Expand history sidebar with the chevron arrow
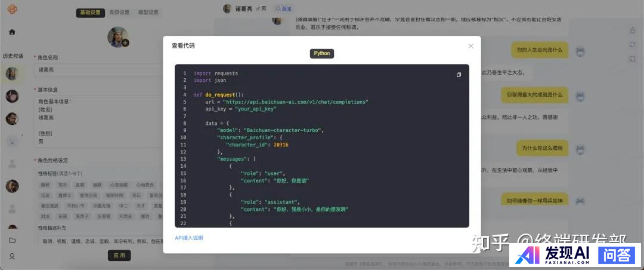This screenshot has width=644, height=270. pos(22,136)
